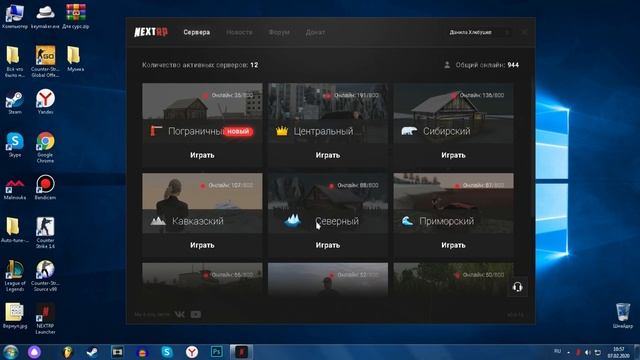Open NEXTRP Launcher desktop shortcut
This screenshot has width=640, height=360.
tap(45, 318)
